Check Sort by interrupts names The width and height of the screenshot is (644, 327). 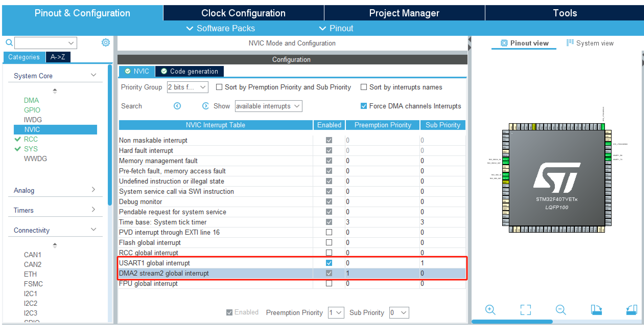(364, 87)
